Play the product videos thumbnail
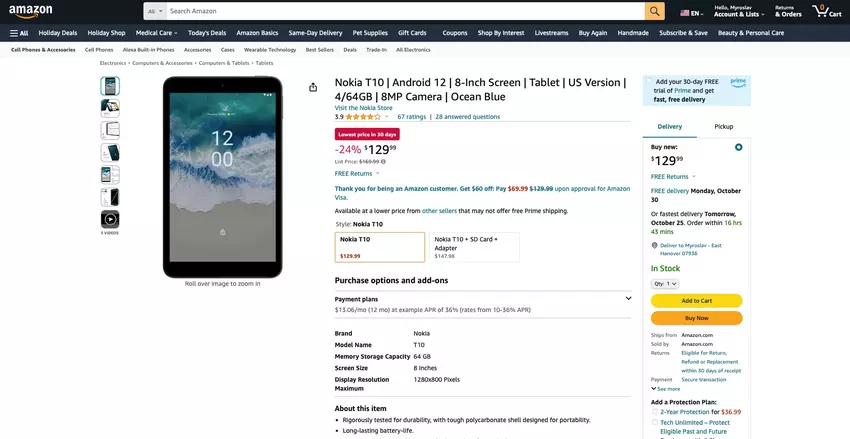 tap(110, 219)
